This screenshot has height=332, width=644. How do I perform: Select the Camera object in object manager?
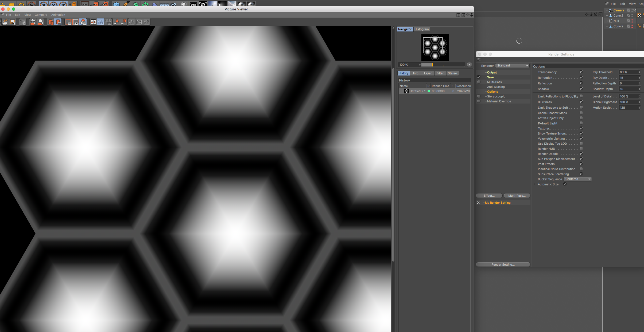(x=618, y=10)
